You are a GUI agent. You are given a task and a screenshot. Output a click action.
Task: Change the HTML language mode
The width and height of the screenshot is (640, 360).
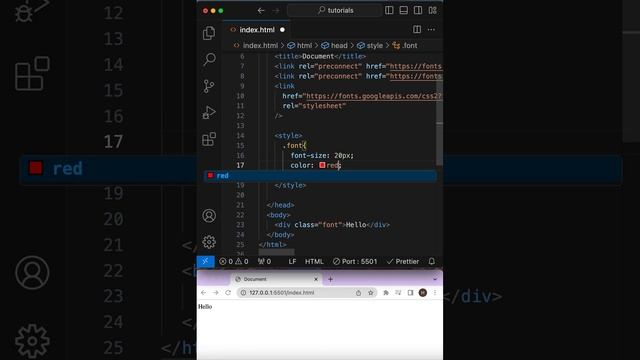[x=314, y=262]
